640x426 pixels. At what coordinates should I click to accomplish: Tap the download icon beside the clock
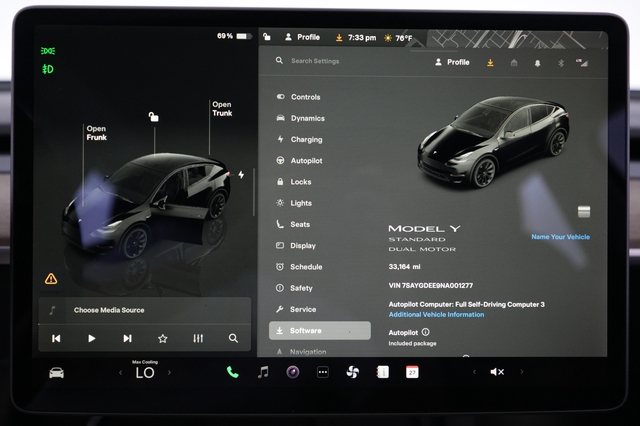tap(339, 38)
